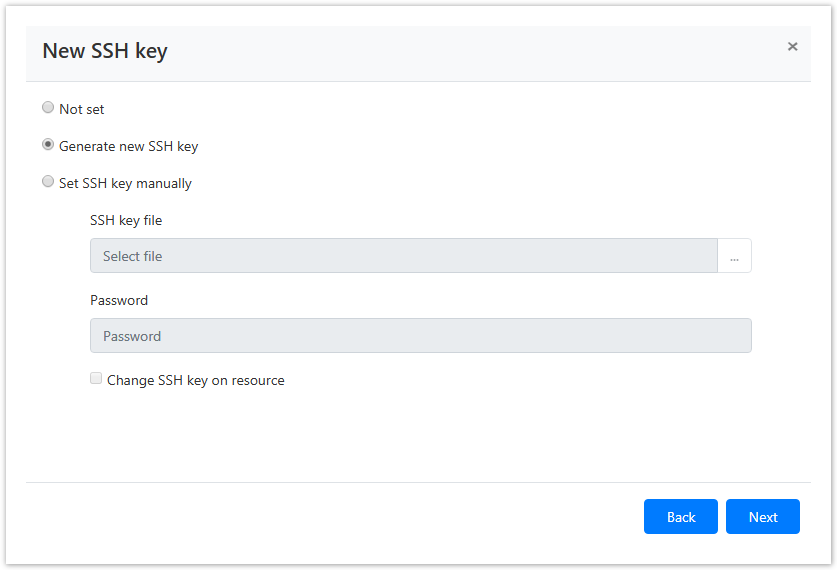The image size is (837, 570).
Task: Click the "SSH key file" field label
Action: 126,220
